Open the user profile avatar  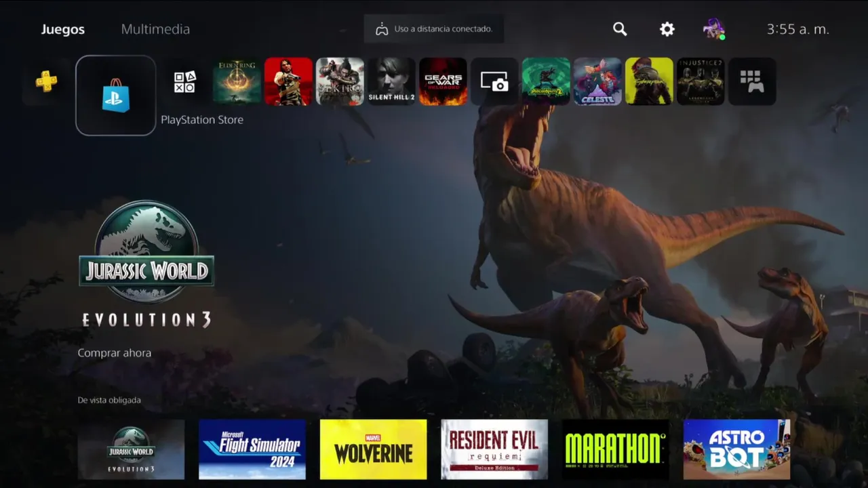[714, 29]
